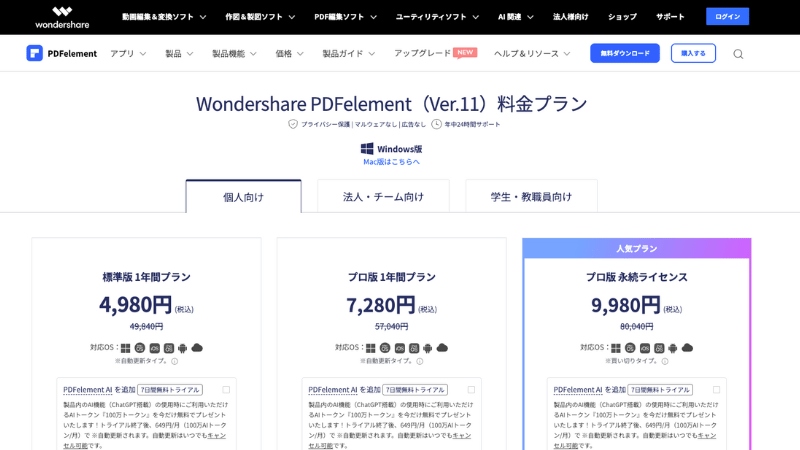Screen dimensions: 800x450
Task: Open ショップ menu item
Action: click(x=622, y=17)
